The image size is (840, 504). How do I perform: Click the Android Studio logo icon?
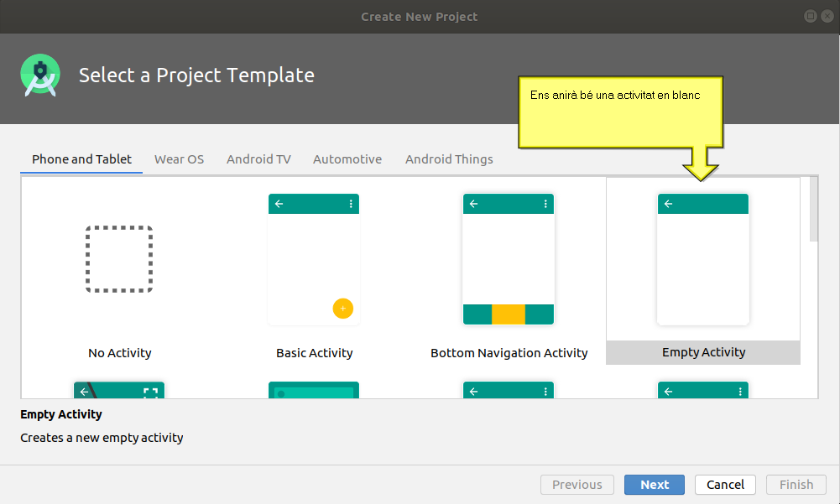tap(40, 75)
